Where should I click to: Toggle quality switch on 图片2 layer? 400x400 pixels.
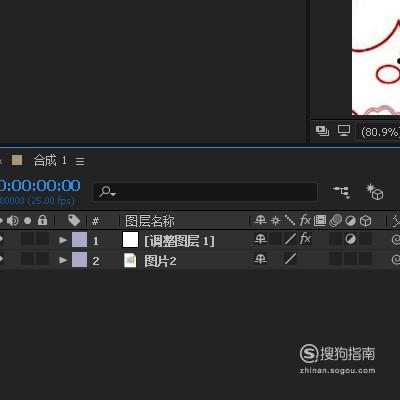[x=290, y=259]
